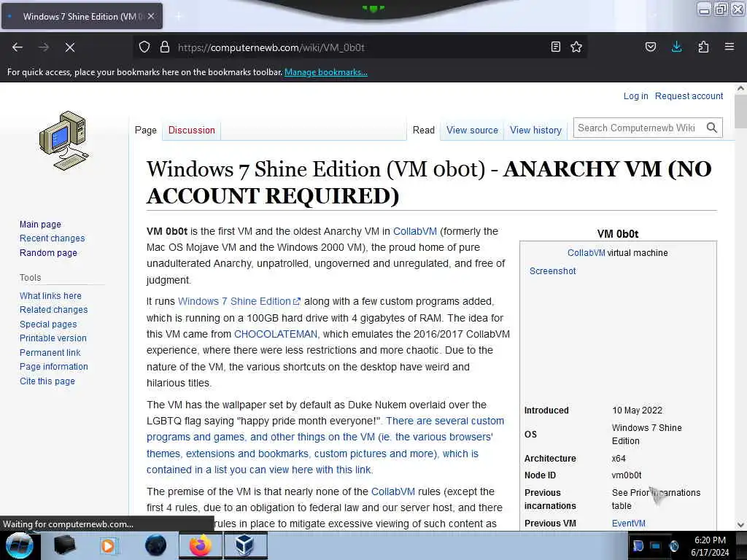The image size is (747, 560).
Task: Click the page vertical scrollbar thumb
Action: tap(740, 112)
